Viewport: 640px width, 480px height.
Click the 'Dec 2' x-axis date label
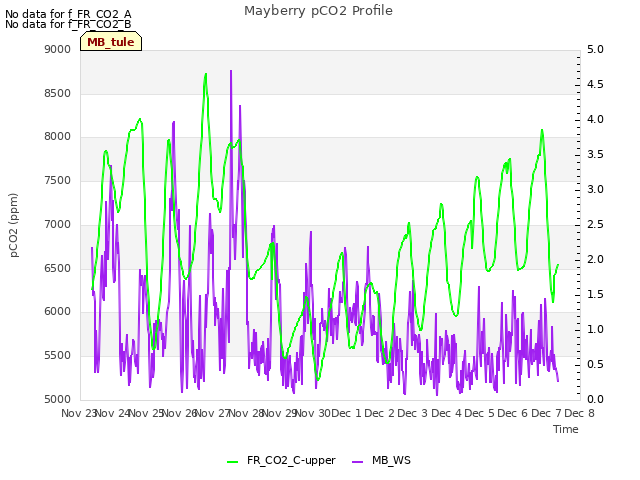380,413
